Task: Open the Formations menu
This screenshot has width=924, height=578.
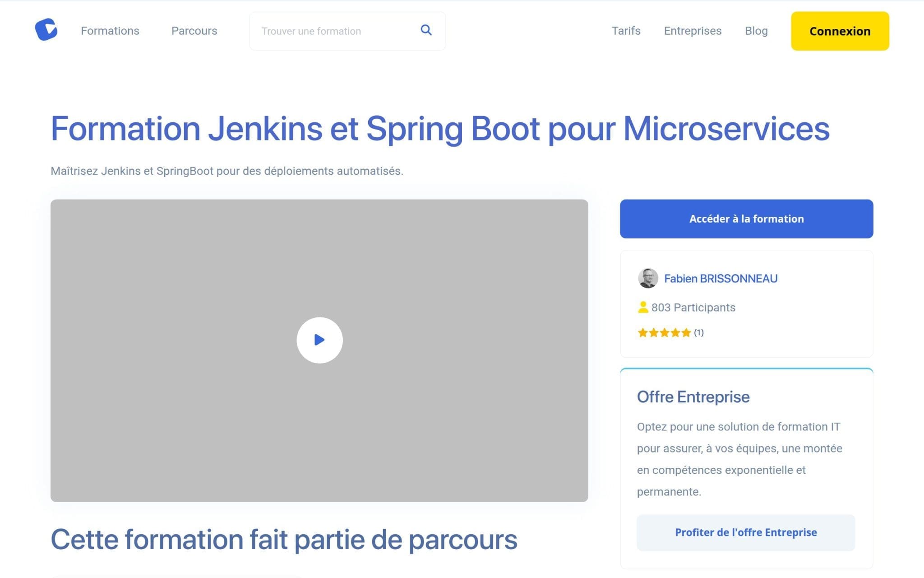Action: tap(110, 31)
